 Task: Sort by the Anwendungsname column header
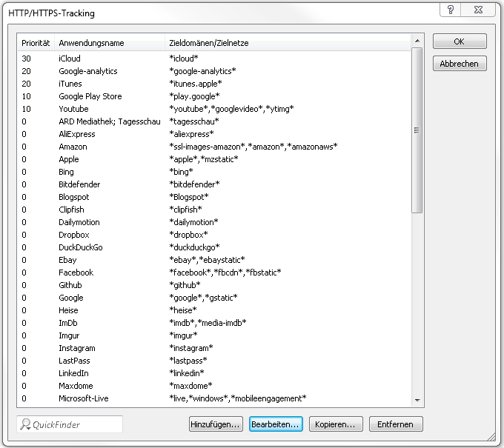[x=91, y=43]
